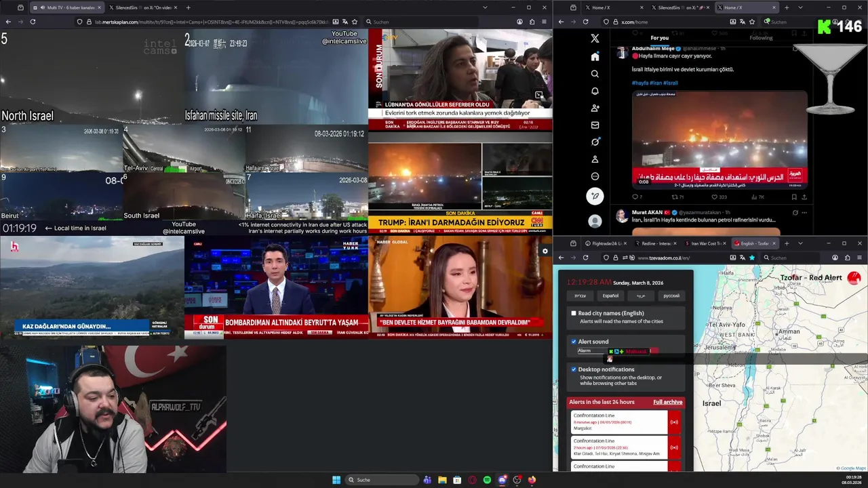Open extensions icon in tzevaadom window toolbar
Image resolution: width=868 pixels, height=488 pixels.
[847, 258]
